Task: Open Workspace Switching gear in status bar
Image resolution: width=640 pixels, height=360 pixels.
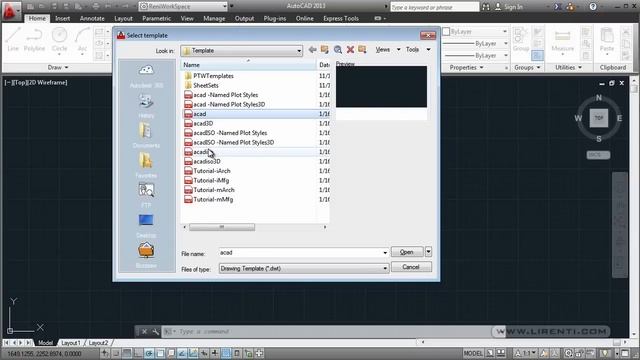Action: pyautogui.click(x=569, y=353)
